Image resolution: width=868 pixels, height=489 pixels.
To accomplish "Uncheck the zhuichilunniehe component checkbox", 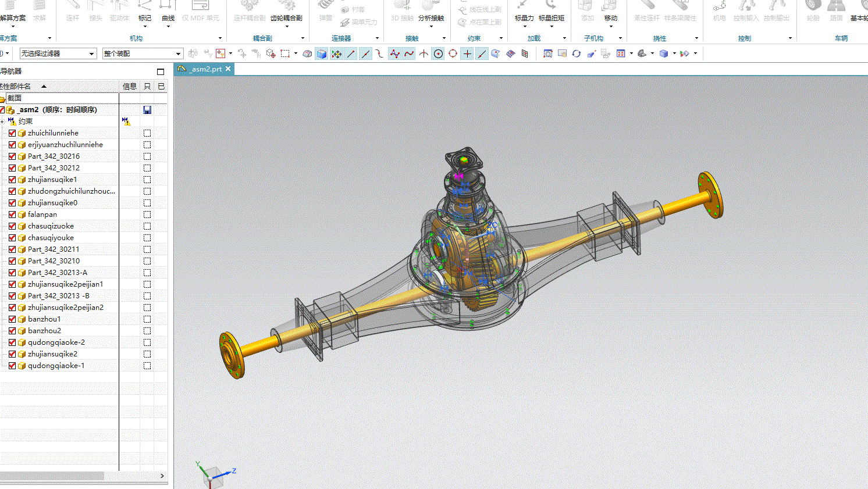I will (12, 133).
